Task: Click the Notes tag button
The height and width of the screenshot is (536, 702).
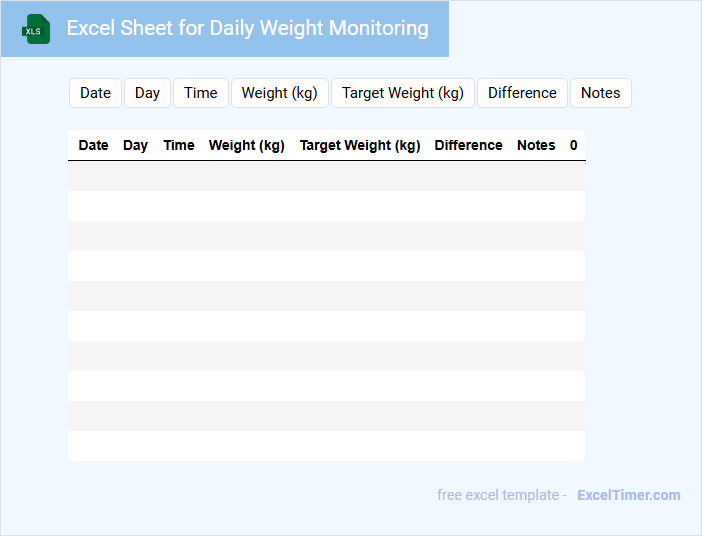Action: pyautogui.click(x=600, y=93)
